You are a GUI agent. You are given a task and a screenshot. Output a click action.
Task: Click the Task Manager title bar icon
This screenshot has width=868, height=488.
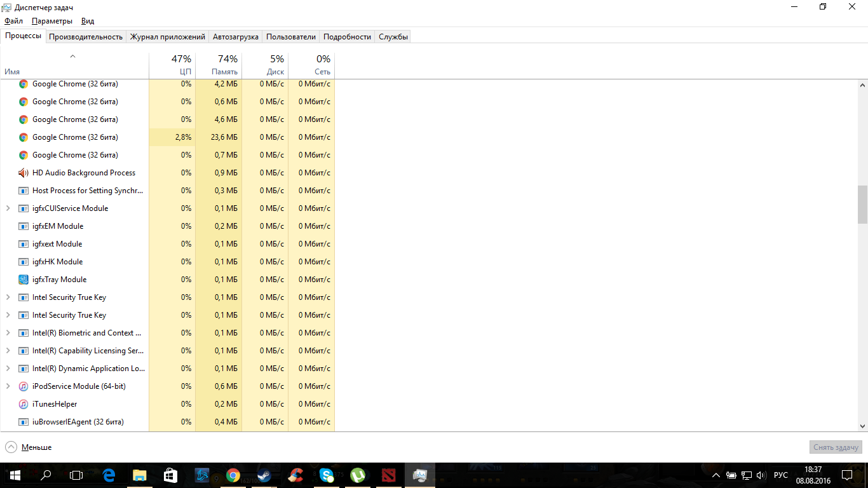[x=7, y=7]
